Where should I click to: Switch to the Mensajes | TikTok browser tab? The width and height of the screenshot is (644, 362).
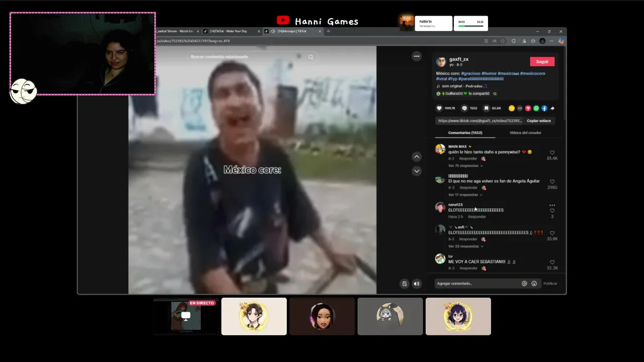[292, 31]
